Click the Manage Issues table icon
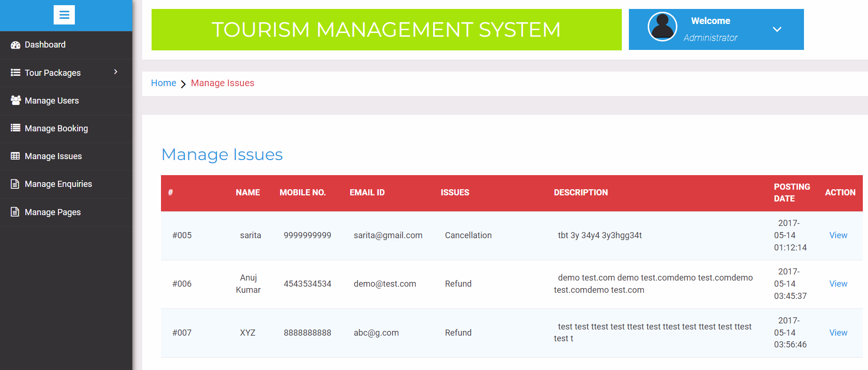 tap(16, 156)
